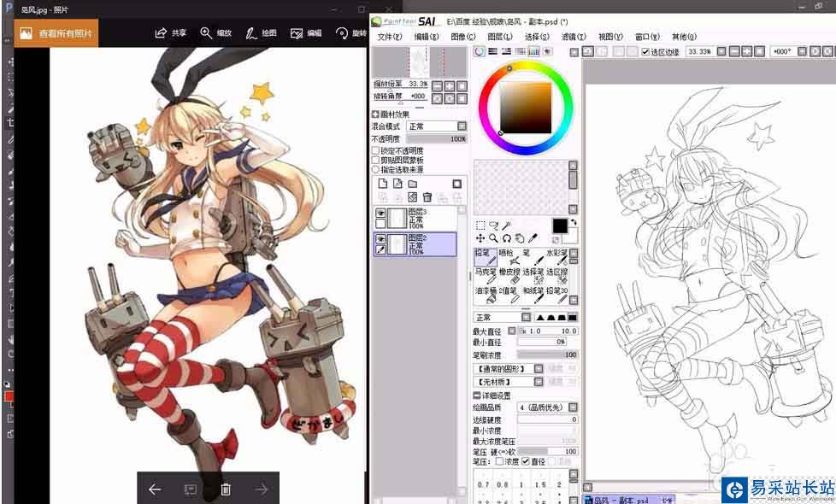Viewport: 836px width, 504px height.
Task: Open the 图层 menu
Action: pyautogui.click(x=499, y=37)
